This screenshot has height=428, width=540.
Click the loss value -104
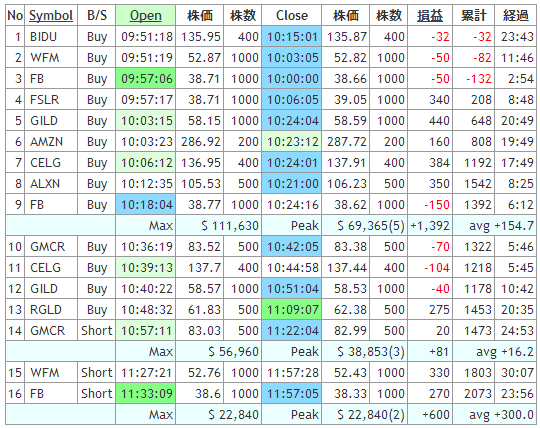pos(437,268)
